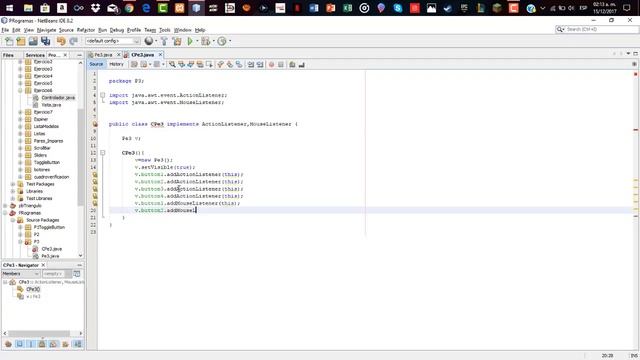Click the Open Project toolbar icon
The height and width of the screenshot is (360, 640).
[33, 41]
